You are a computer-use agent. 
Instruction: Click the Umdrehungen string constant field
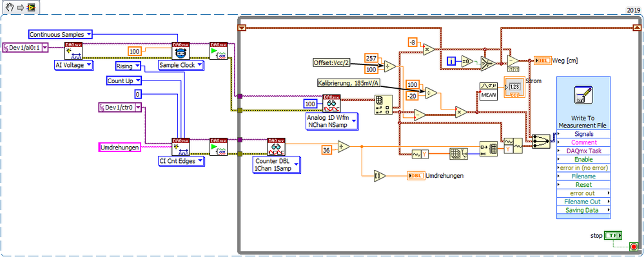[x=120, y=147]
